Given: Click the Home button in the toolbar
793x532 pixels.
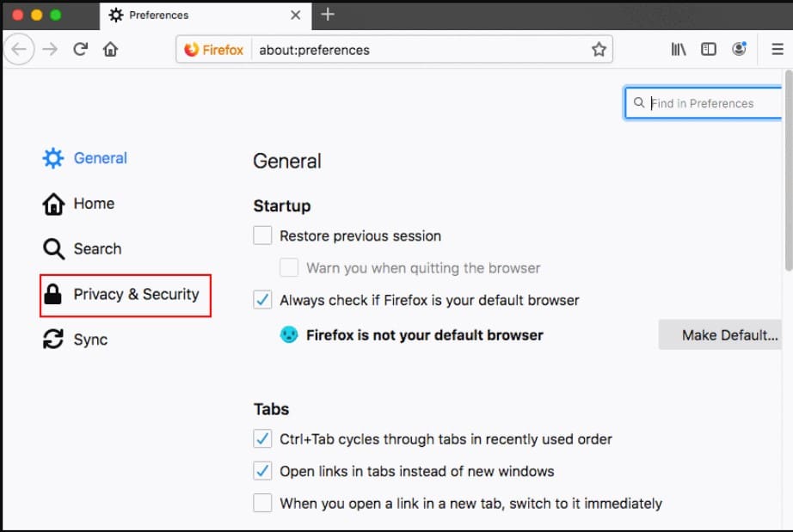Looking at the screenshot, I should pos(110,49).
